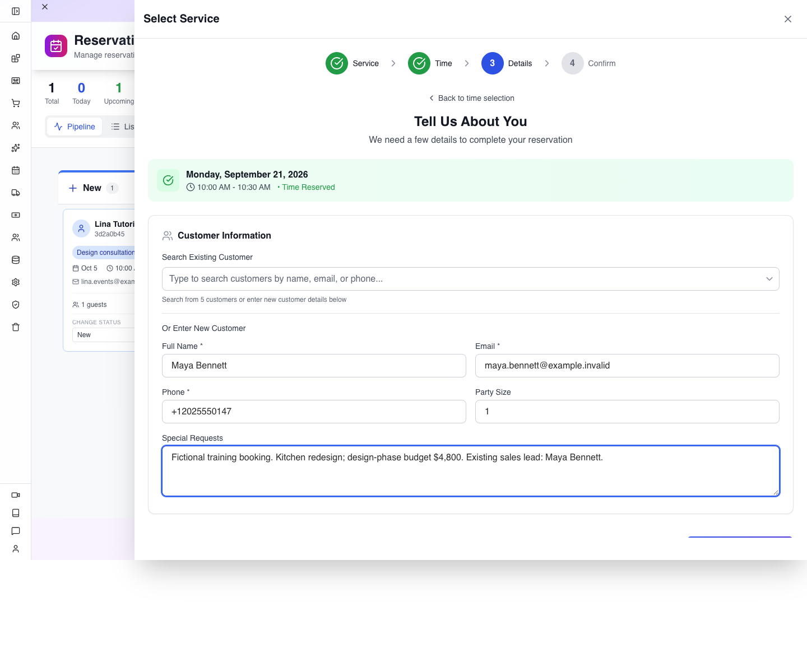Click the Email input field

(x=627, y=366)
